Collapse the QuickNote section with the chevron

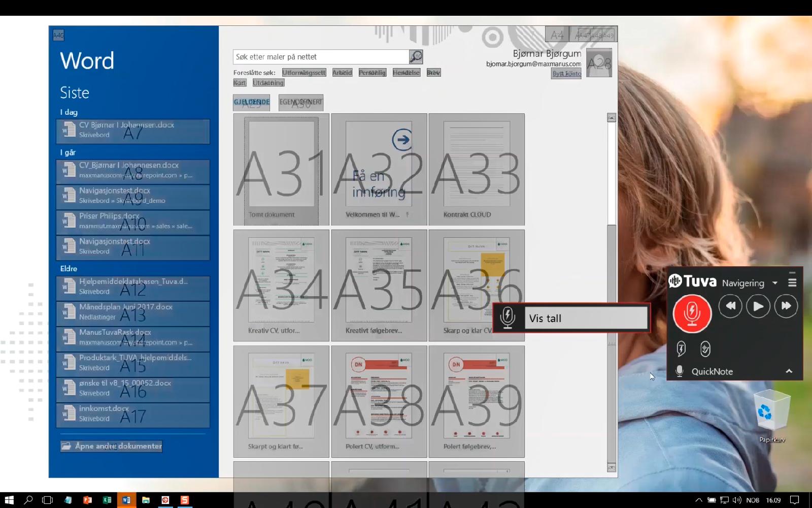tap(789, 371)
